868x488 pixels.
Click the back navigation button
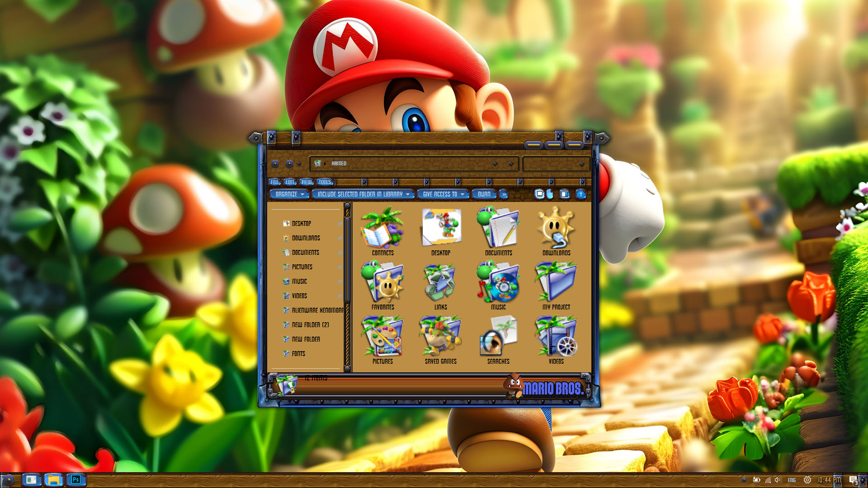(x=275, y=164)
